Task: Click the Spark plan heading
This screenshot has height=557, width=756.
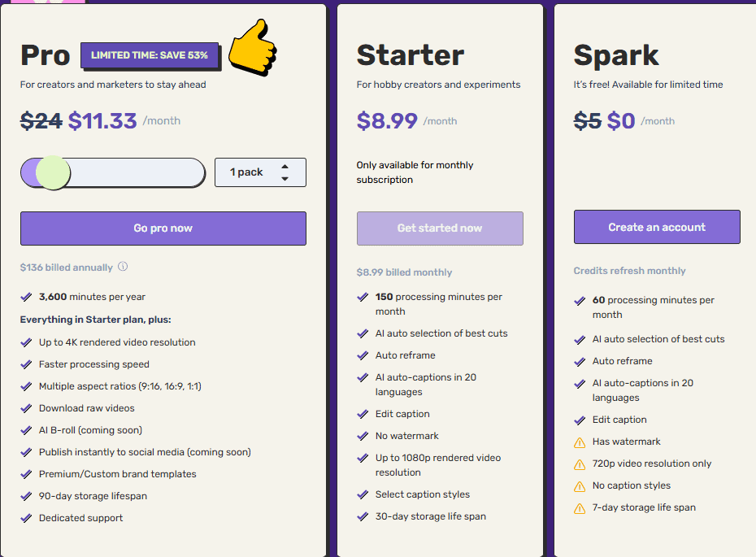Action: coord(616,55)
